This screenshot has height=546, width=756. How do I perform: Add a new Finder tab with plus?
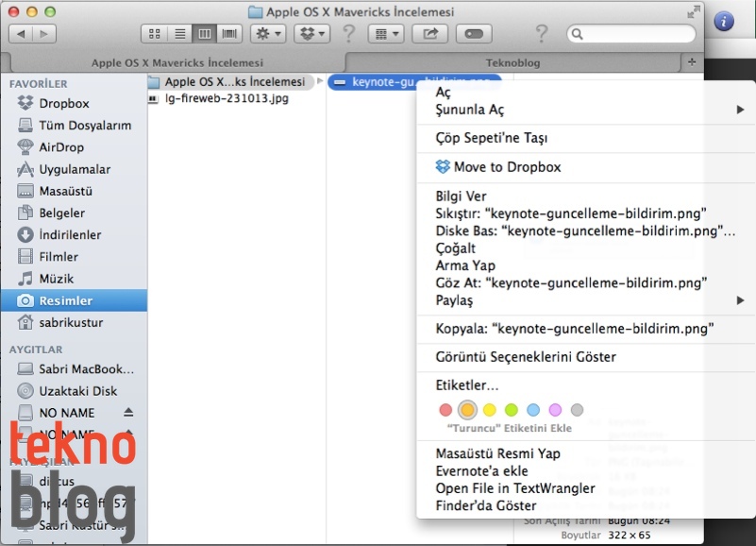point(692,62)
